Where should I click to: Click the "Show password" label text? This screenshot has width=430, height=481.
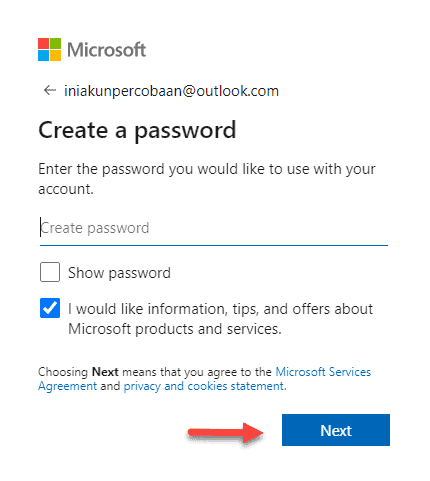tap(119, 273)
